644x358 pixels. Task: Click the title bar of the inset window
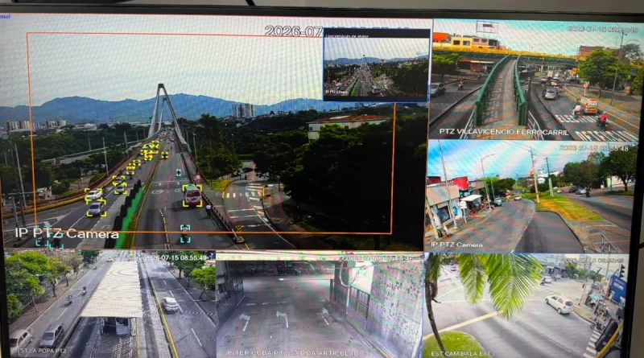376,33
